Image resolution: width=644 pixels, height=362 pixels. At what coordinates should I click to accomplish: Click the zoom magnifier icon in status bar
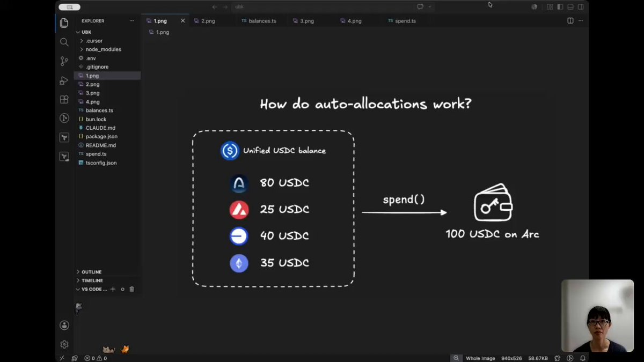(456, 358)
